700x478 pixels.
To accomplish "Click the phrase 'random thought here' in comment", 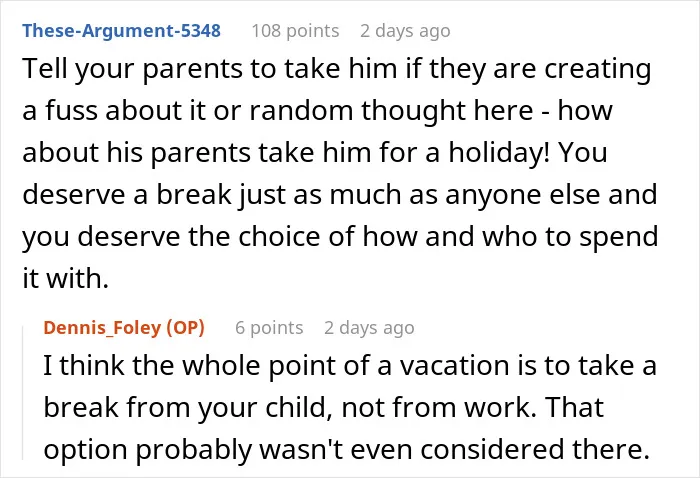I will pyautogui.click(x=391, y=110).
